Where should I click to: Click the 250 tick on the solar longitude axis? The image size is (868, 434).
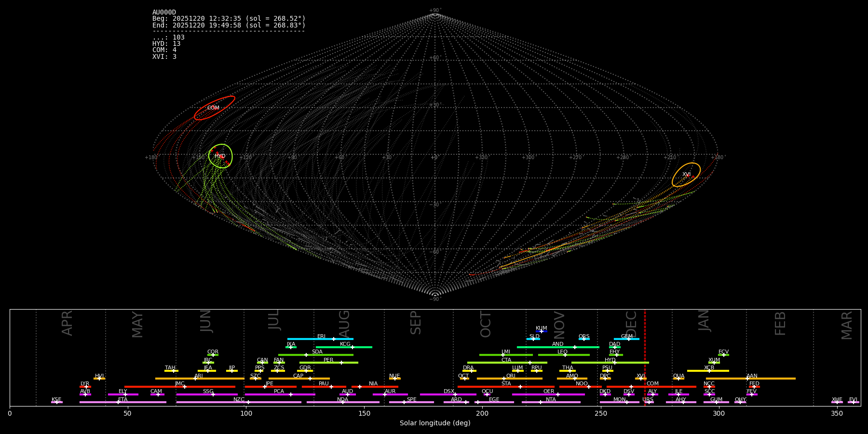pos(600,413)
